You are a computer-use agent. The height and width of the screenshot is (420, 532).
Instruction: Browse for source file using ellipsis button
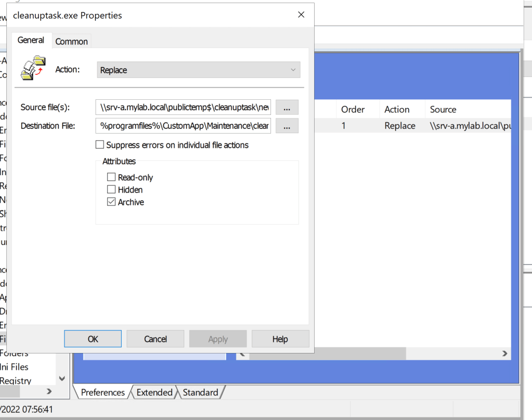[287, 108]
